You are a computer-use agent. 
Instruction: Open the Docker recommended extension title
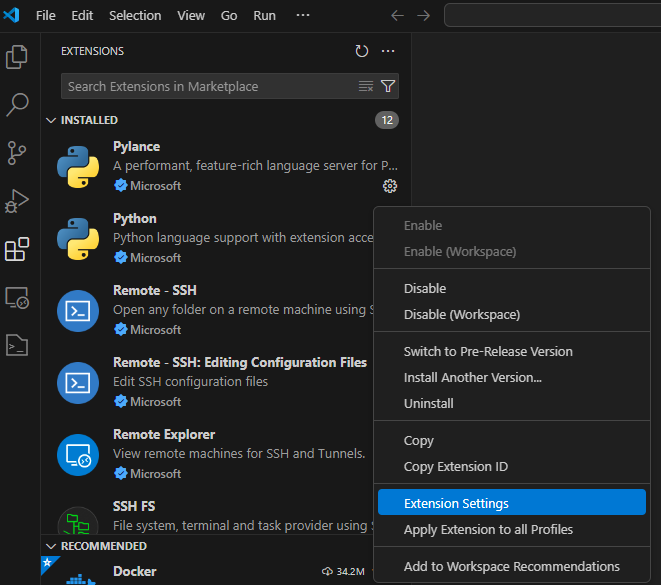pyautogui.click(x=134, y=572)
